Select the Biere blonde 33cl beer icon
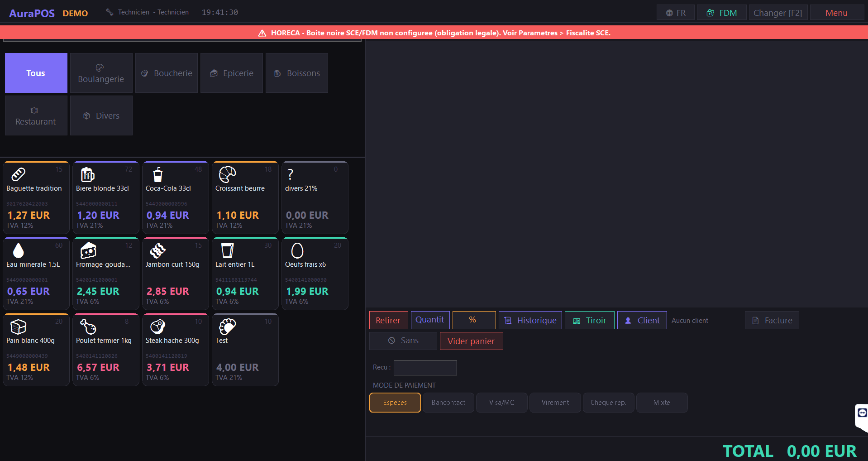The image size is (868, 461). click(x=88, y=174)
